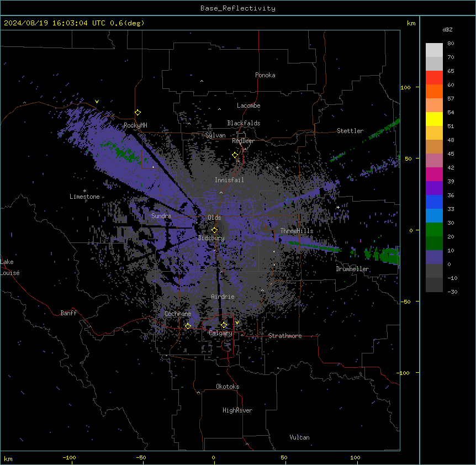This screenshot has height=465, width=476.
Task: Click the violet 39 dBZ legend swatch
Action: [x=434, y=188]
